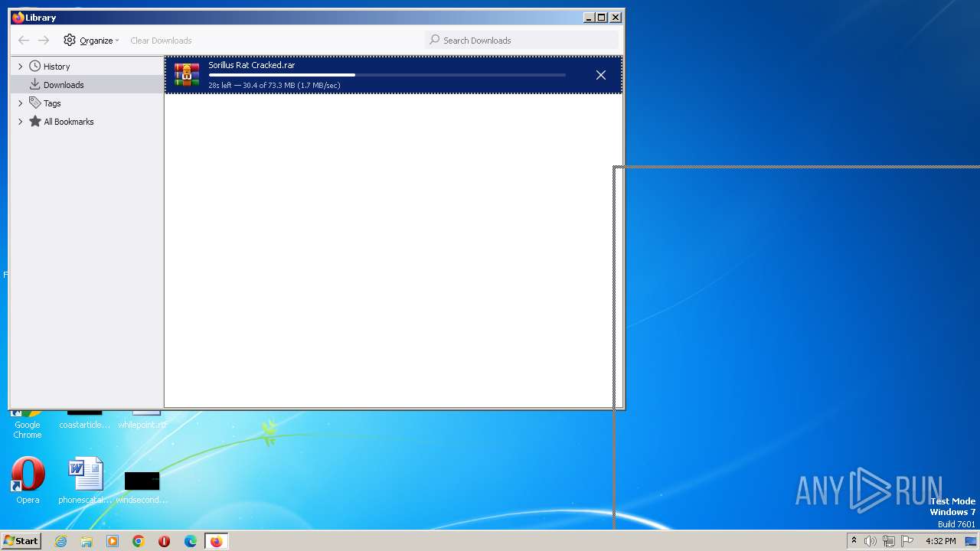Open Windows Explorer from taskbar
Screen dimensions: 980x551
click(x=87, y=541)
